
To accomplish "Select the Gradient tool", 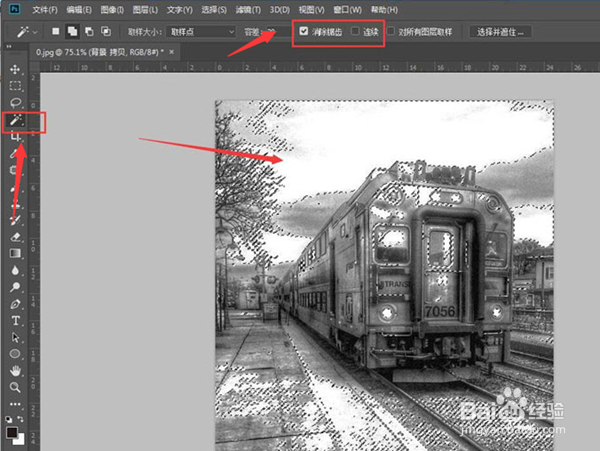I will (x=15, y=253).
